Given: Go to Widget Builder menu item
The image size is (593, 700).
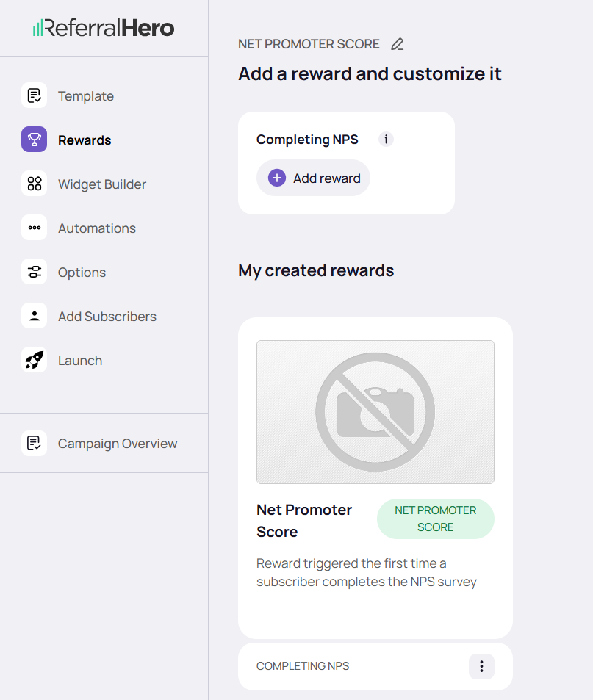Looking at the screenshot, I should coord(102,184).
